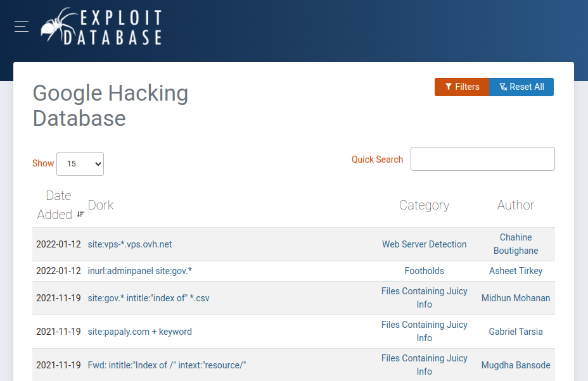Screen dimensions: 588x381
Task: Open author Asheet Tirkey's link
Action: [515, 271]
